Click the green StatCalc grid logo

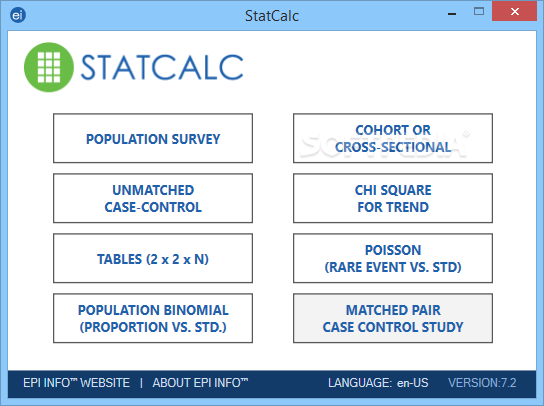click(49, 67)
